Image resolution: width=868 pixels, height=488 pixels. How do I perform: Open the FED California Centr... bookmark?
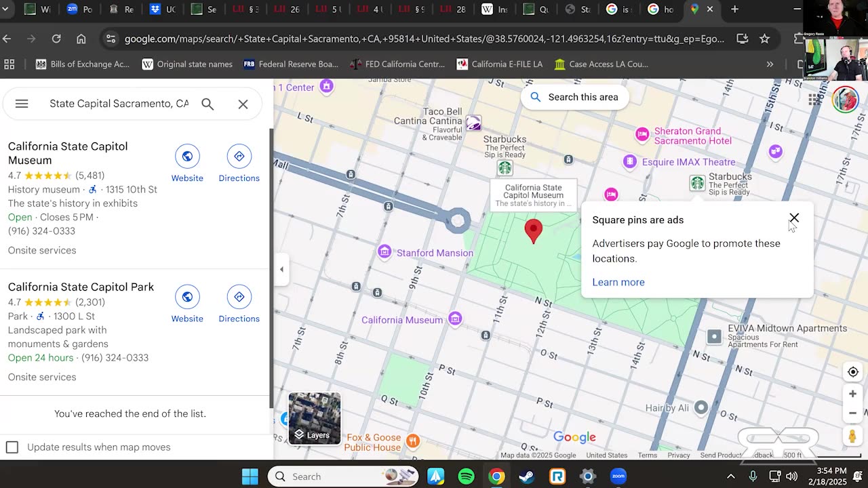tap(397, 64)
